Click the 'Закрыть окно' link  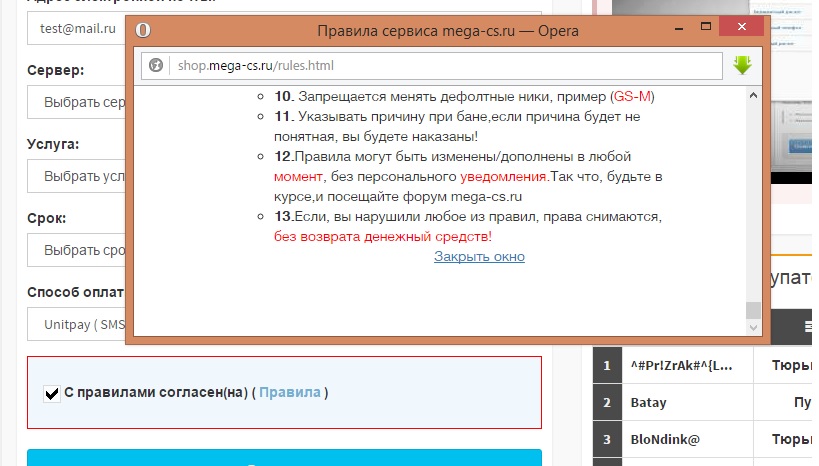pyautogui.click(x=479, y=257)
